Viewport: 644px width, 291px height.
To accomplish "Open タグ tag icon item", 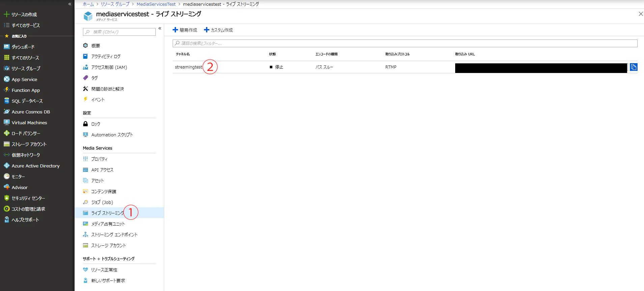I will coord(86,78).
